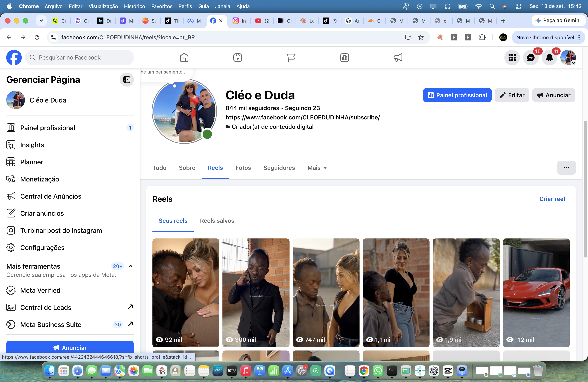The height and width of the screenshot is (382, 588).
Task: Open Monetização in the sidebar
Action: (x=70, y=179)
